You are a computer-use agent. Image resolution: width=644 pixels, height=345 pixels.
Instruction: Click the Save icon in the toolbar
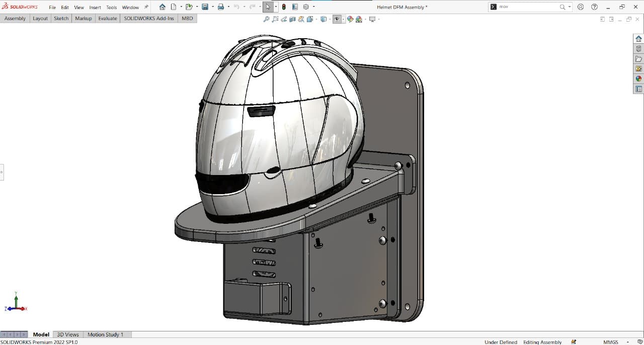pyautogui.click(x=205, y=7)
